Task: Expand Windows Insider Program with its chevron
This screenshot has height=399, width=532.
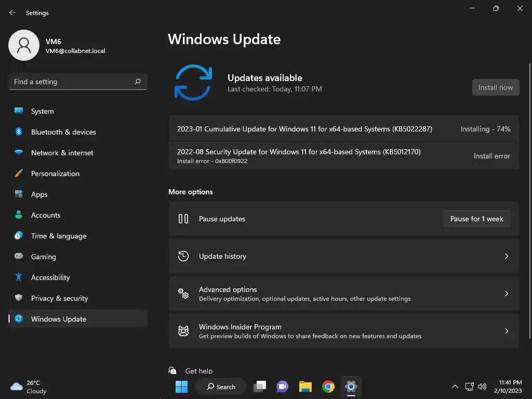Action: [506, 331]
